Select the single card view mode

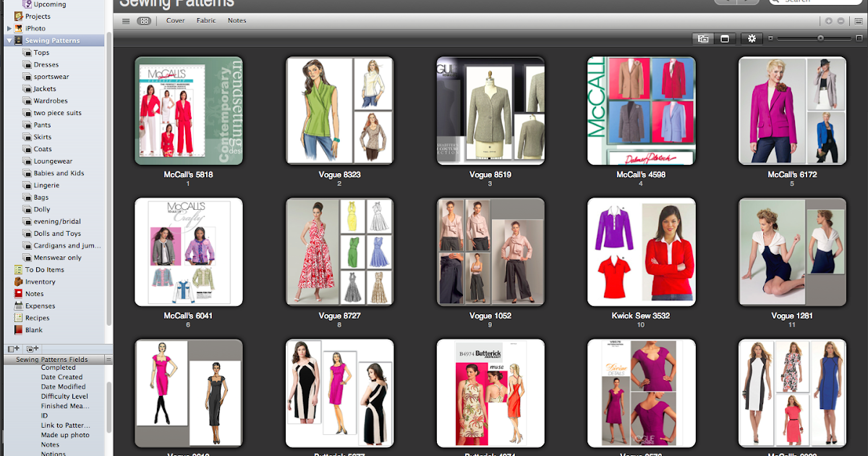point(724,38)
